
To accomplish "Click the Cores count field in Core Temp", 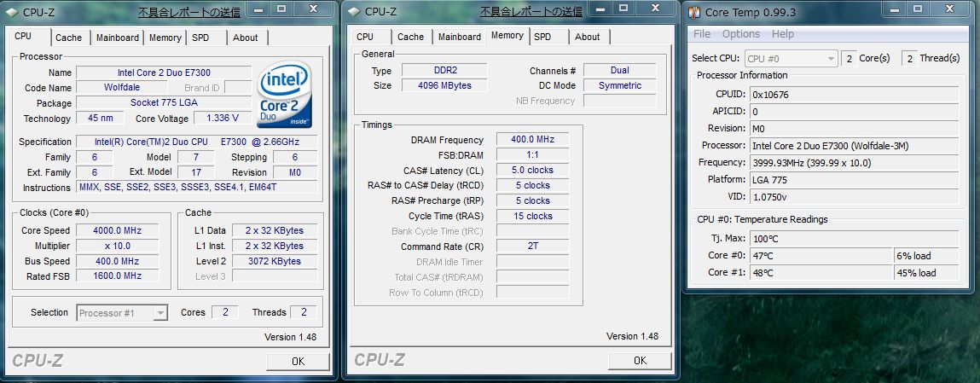I will click(849, 59).
